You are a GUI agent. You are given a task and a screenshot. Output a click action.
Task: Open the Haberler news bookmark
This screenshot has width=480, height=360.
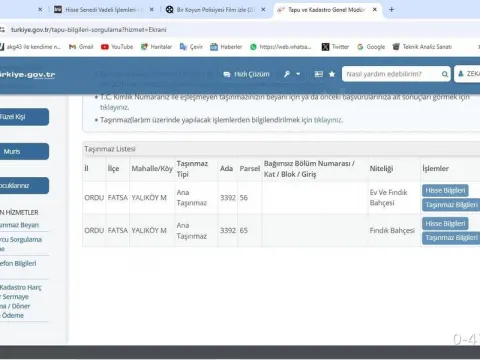226,47
